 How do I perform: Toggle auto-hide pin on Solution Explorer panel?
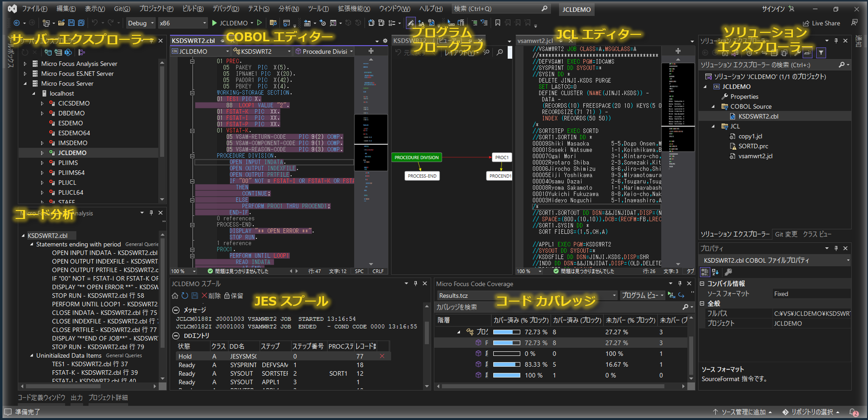pyautogui.click(x=836, y=41)
